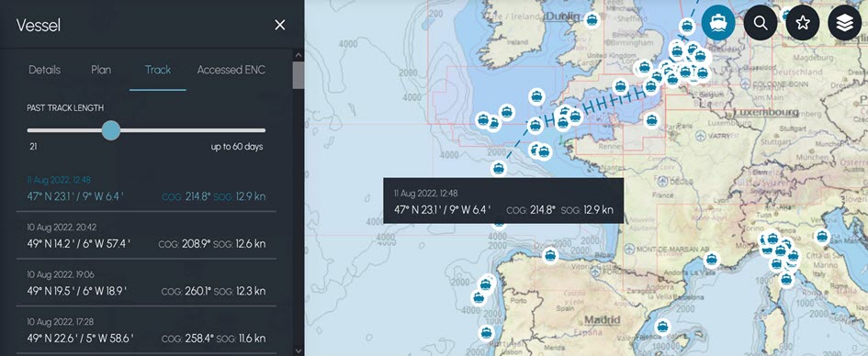The height and width of the screenshot is (356, 868).
Task: Click vessel marker near La Valla
Action: (712, 260)
